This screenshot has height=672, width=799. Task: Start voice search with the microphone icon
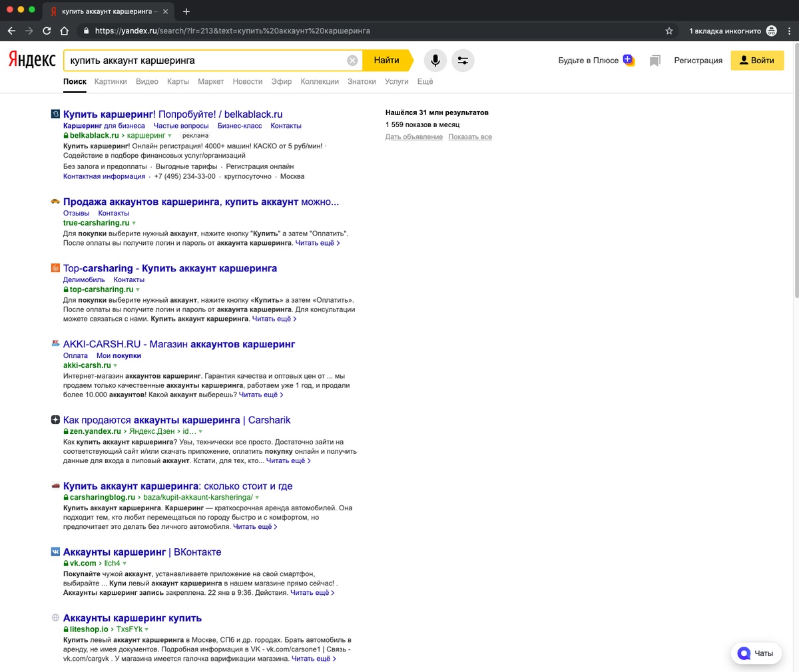pos(435,61)
